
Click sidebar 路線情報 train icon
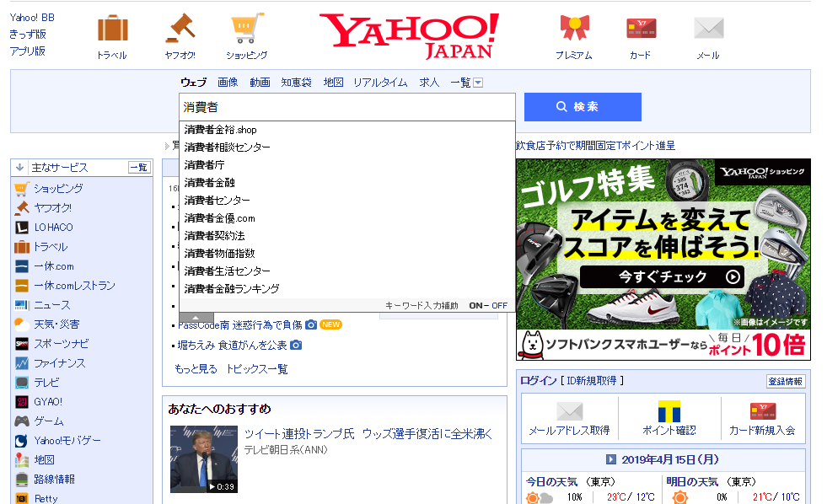pyautogui.click(x=22, y=480)
